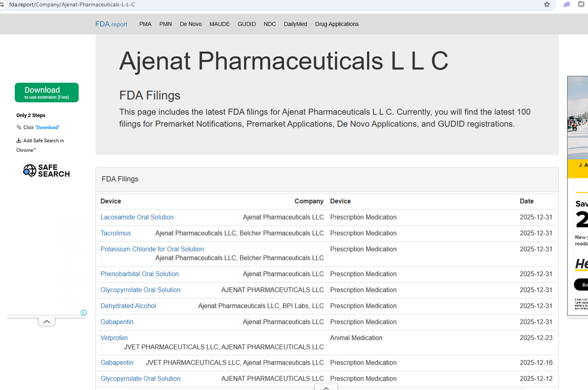Screen dimensions: 588x390
Task: Click date 2025-12-31 in Lacosamide row
Action: 536,217
